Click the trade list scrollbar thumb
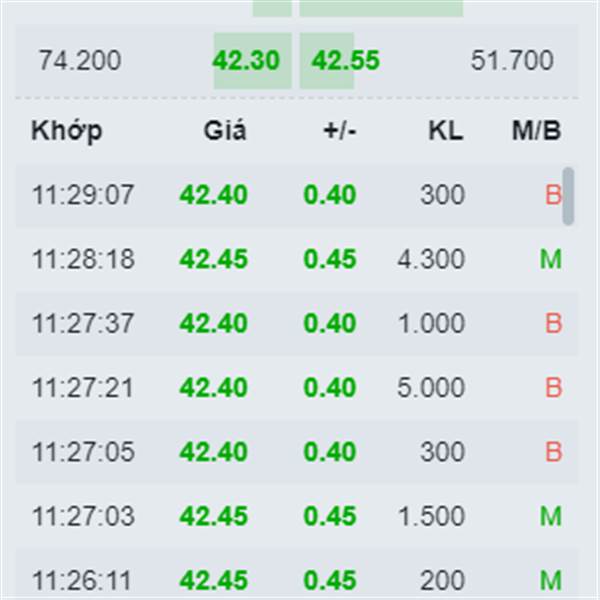Viewport: 600px width, 600px height. tap(568, 196)
